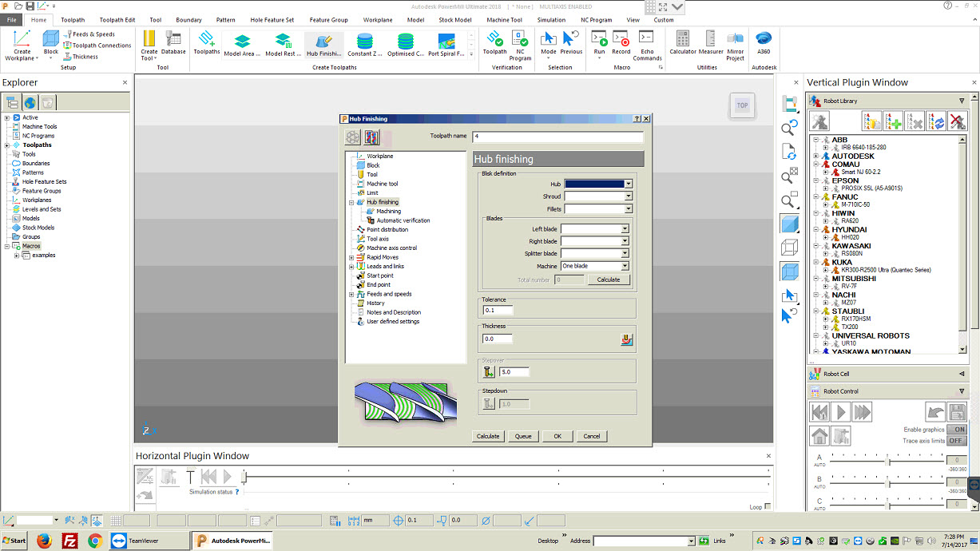
Task: Click Calculate at bottom of dialog
Action: coord(488,436)
